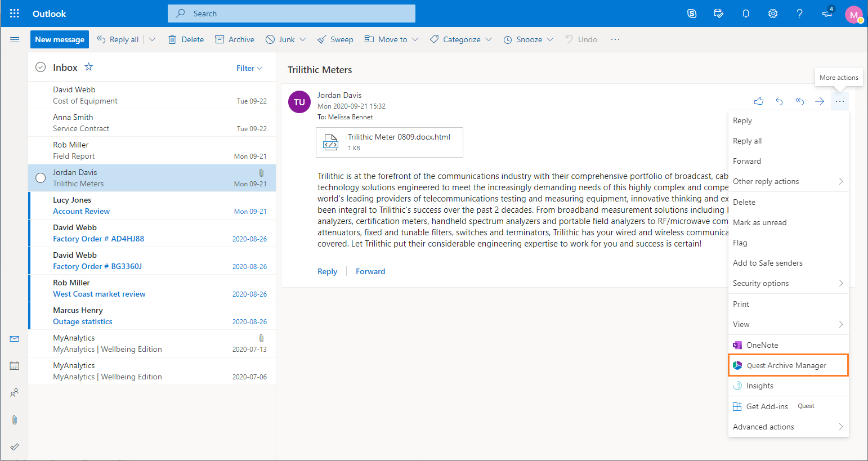This screenshot has width=868, height=461.
Task: Open Marcus Henry Outage statistics email
Action: click(152, 316)
